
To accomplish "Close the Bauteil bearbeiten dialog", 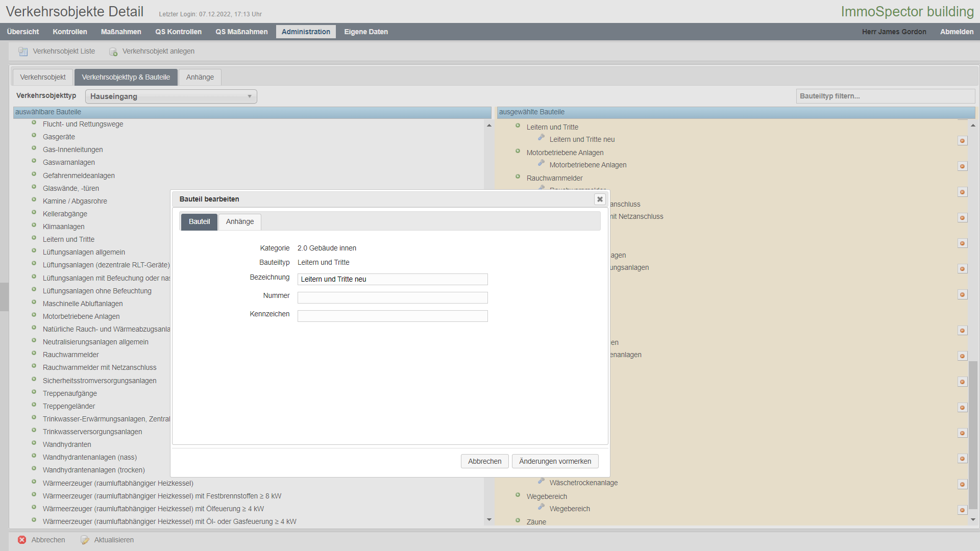I will [600, 199].
